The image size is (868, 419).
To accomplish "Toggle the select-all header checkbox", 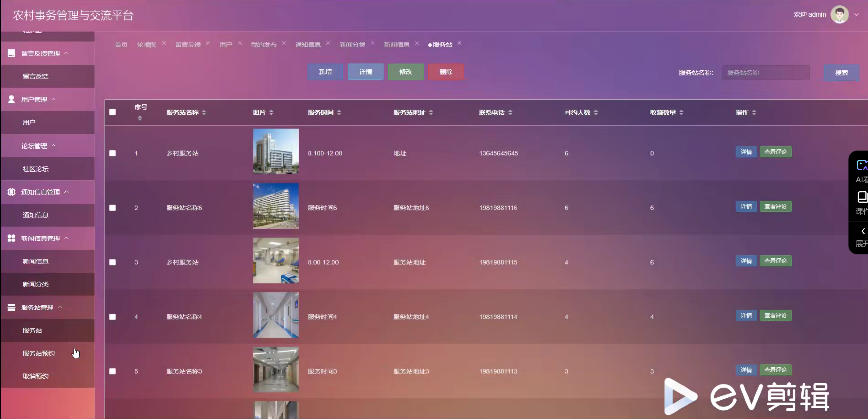I will click(x=113, y=112).
